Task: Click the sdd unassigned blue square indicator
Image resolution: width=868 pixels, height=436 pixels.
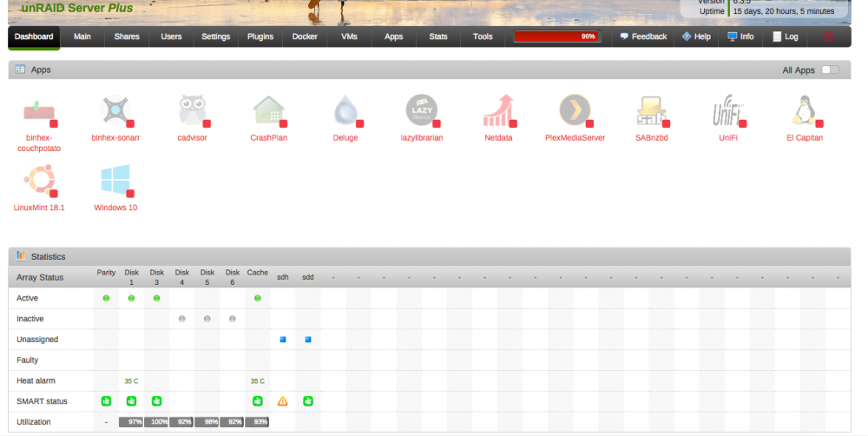Action: [308, 340]
